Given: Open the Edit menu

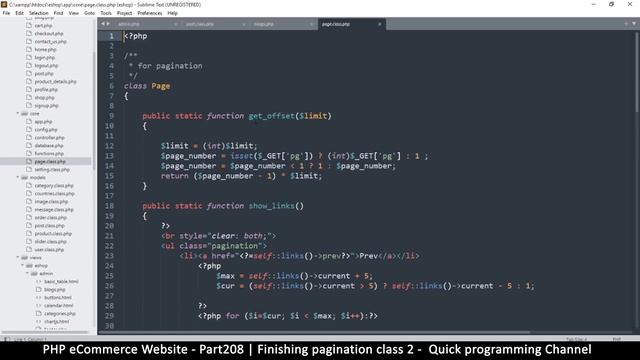Looking at the screenshot, I should [19, 13].
